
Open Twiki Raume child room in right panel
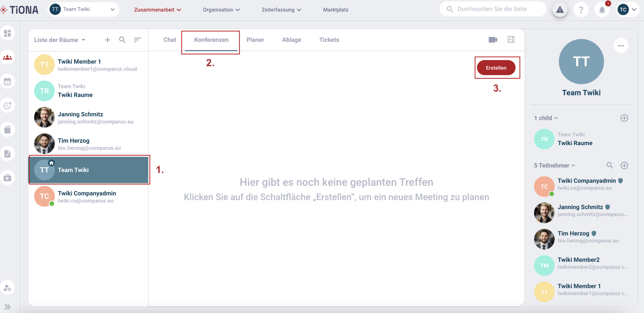pyautogui.click(x=581, y=139)
